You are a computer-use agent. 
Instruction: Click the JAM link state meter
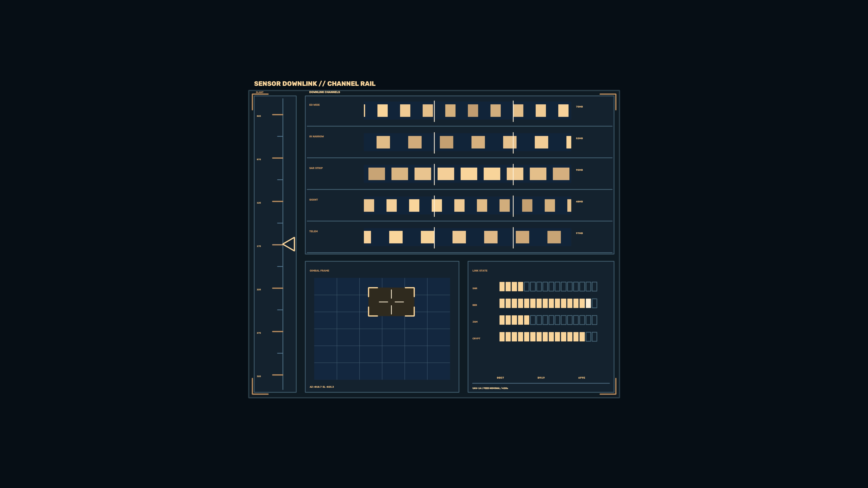pos(548,320)
